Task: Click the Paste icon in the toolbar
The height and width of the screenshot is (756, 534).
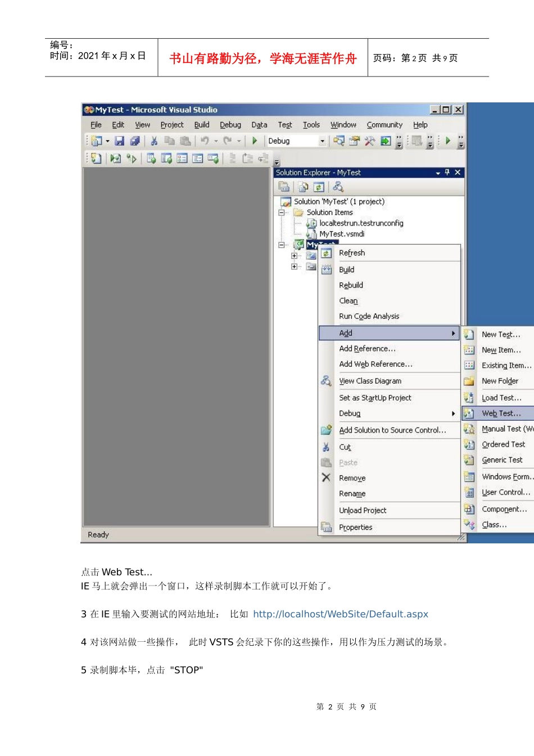Action: [x=185, y=141]
